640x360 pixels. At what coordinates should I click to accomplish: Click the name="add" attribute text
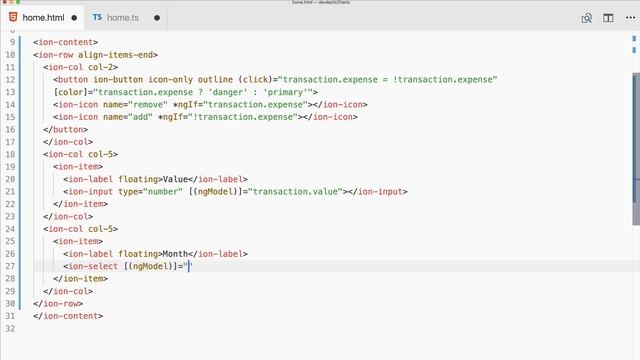point(128,117)
